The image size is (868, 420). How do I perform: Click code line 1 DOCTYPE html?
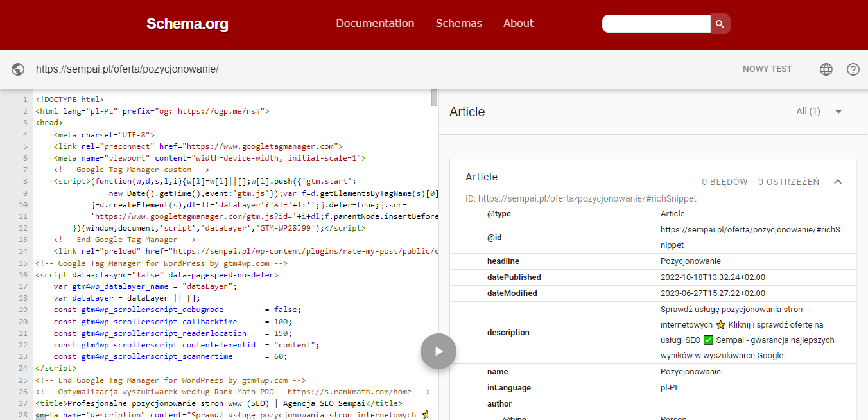69,100
